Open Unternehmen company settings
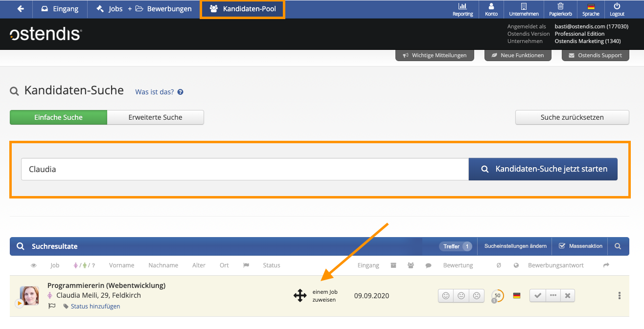 pos(524,9)
